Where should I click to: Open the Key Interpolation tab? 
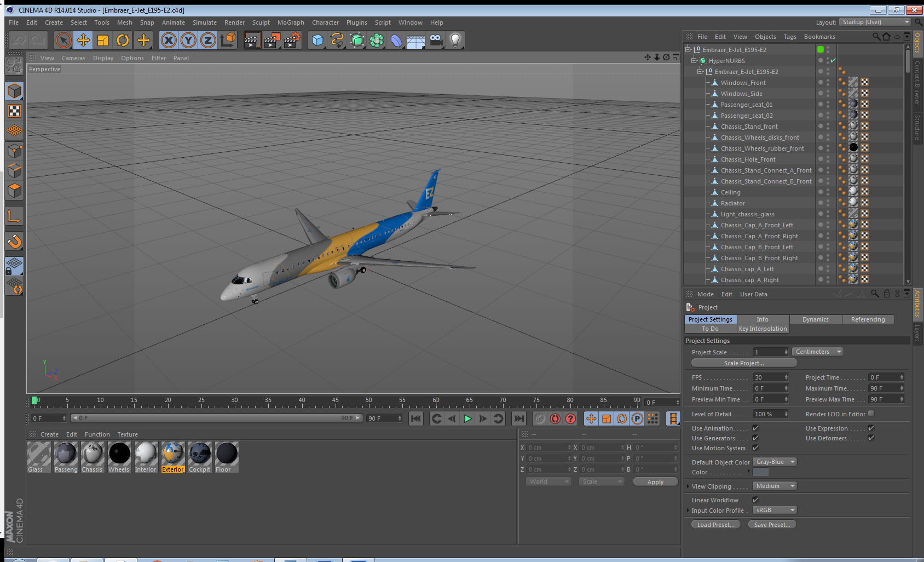763,329
